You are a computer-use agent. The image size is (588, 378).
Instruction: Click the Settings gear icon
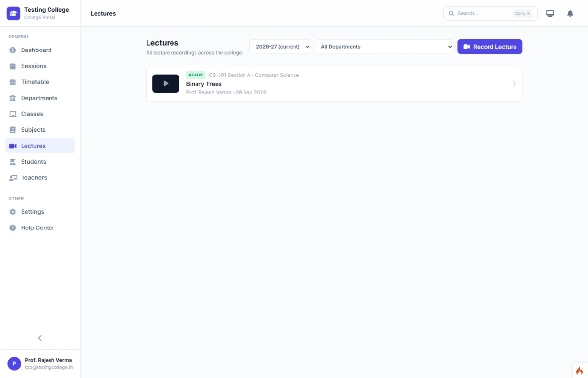coord(13,212)
